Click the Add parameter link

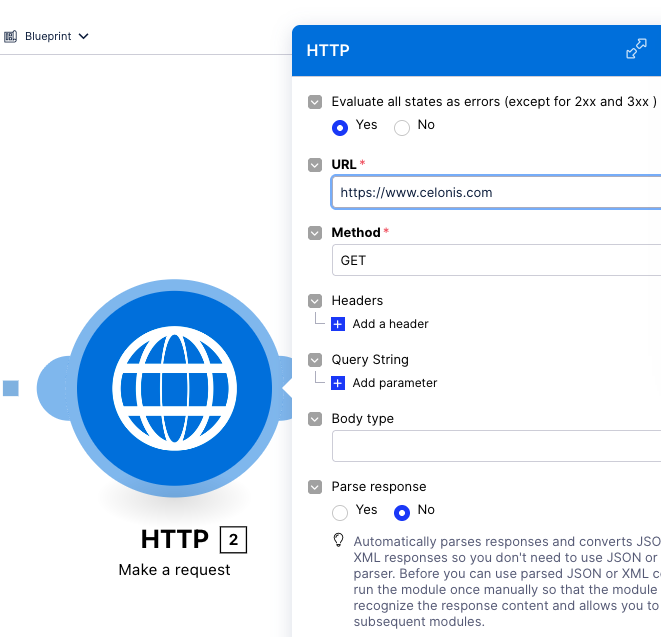tap(394, 383)
